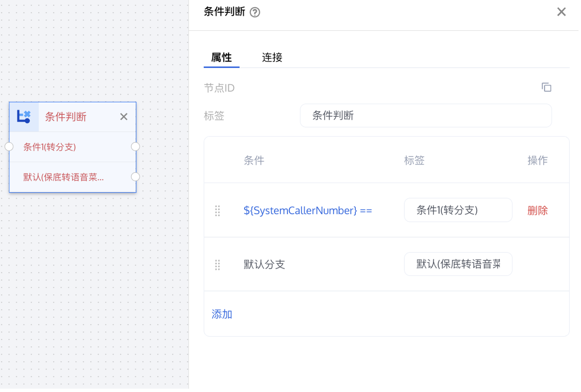Select the 属性 tab
Screen dimensions: 581x392
coord(222,57)
